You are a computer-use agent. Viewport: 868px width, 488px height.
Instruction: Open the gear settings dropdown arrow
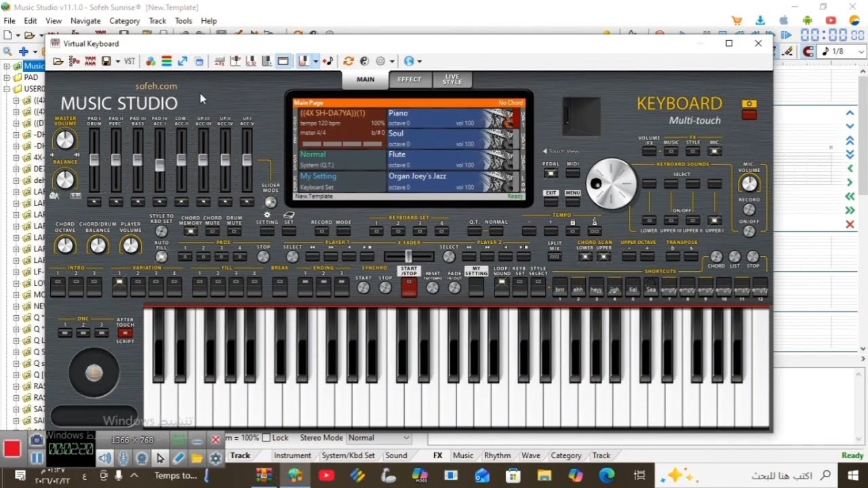click(x=392, y=62)
